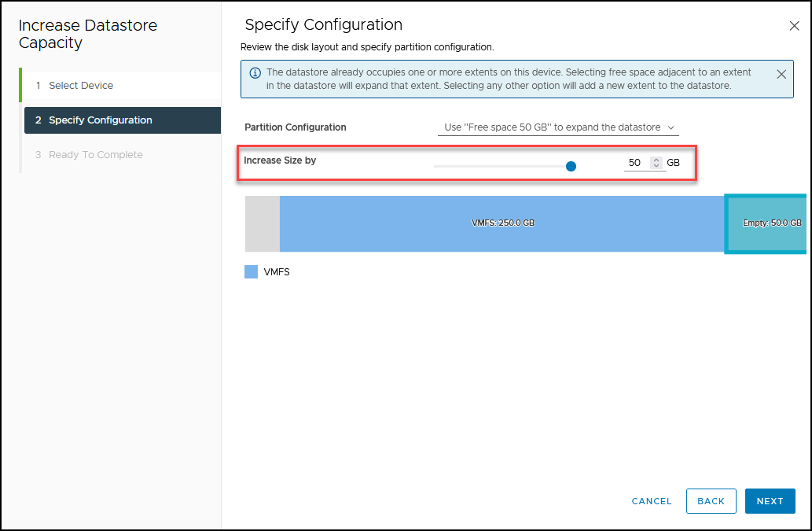Screen dimensions: 812x531
Task: Click the Increase Size slider handle
Action: tap(571, 166)
